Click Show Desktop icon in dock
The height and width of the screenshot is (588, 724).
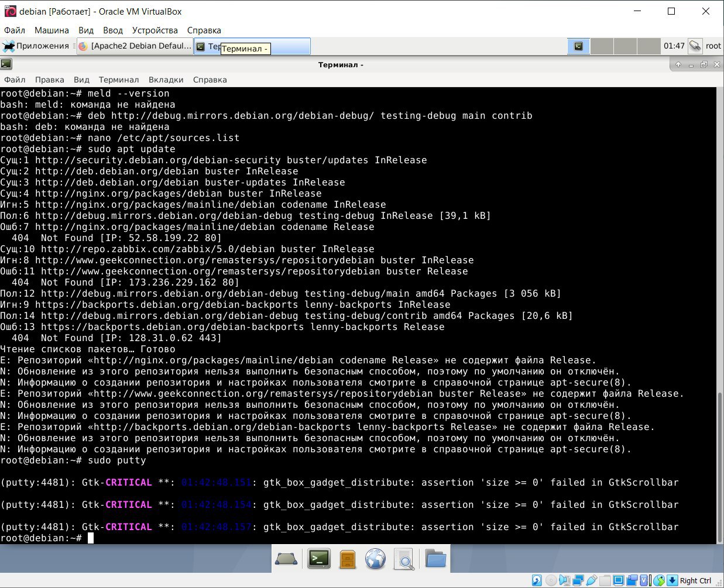tap(286, 560)
